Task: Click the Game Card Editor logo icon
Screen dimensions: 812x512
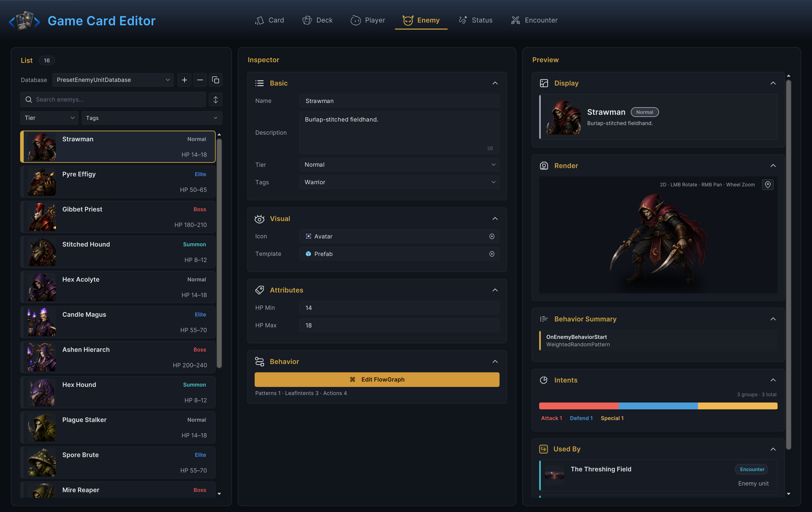Action: tap(24, 21)
